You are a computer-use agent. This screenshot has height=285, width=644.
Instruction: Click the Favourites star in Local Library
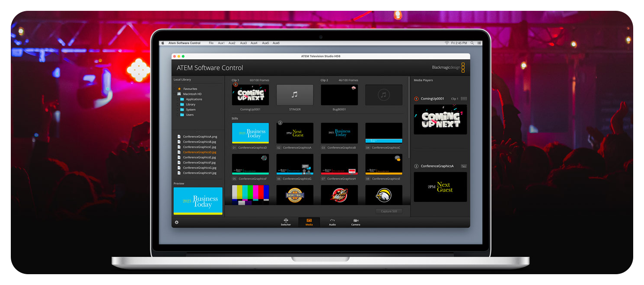point(180,89)
